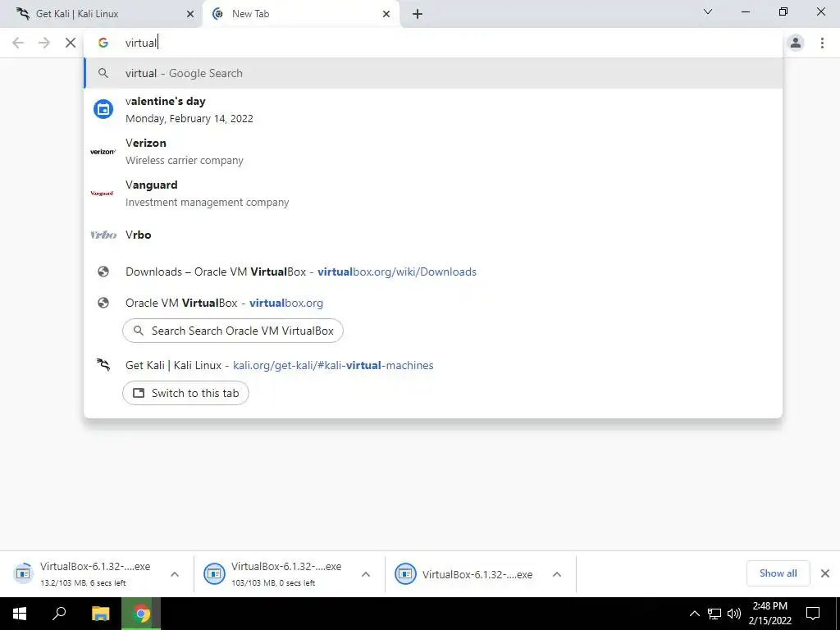Open the notification center icon
Screen dimensions: 840x630
point(813,614)
